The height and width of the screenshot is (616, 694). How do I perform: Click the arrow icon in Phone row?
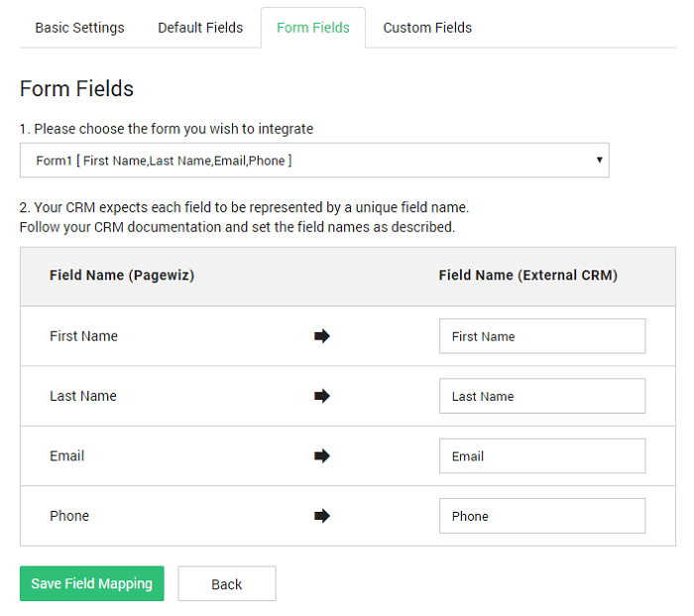(x=321, y=516)
